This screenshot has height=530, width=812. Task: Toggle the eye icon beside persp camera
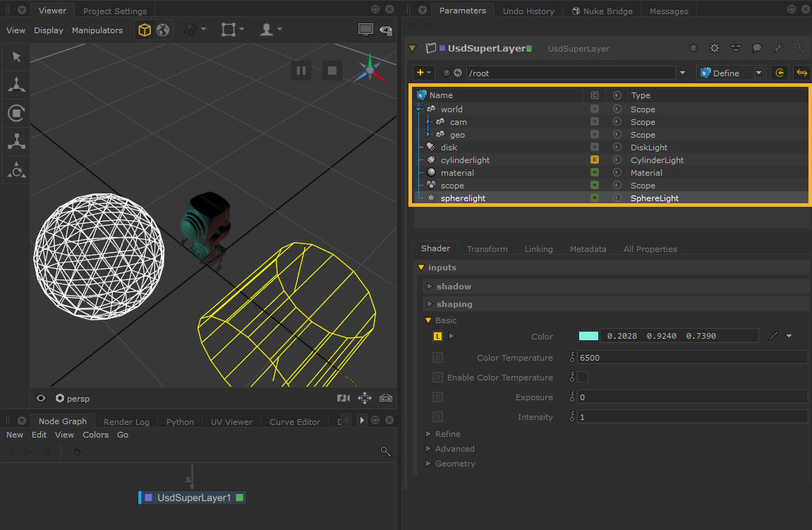coord(41,398)
